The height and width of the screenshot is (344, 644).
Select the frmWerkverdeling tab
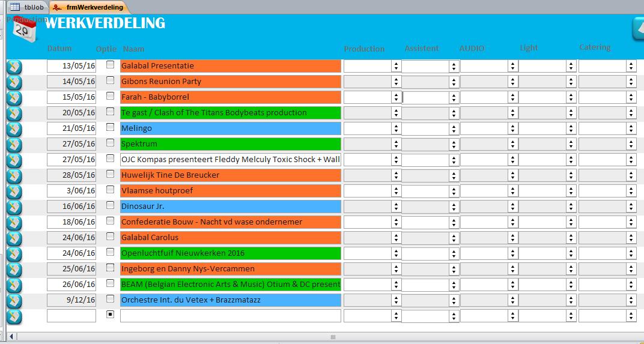coord(88,7)
